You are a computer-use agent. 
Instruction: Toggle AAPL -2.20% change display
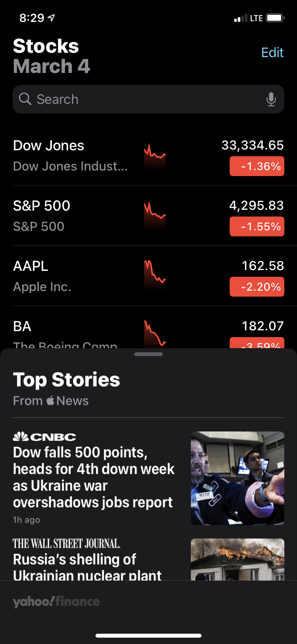[x=257, y=287]
